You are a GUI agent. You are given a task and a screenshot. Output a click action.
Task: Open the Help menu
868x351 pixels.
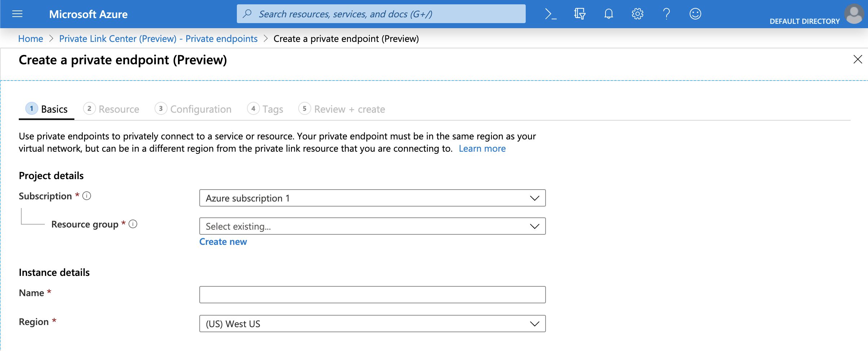point(666,14)
